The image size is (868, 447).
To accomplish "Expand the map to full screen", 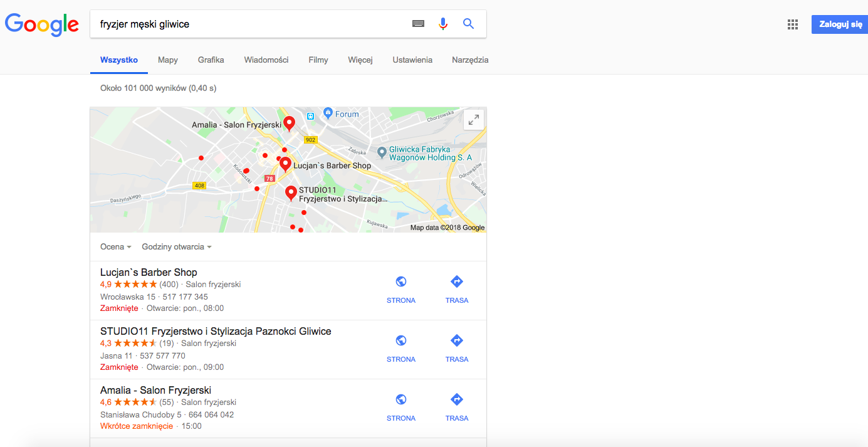I will (x=474, y=120).
